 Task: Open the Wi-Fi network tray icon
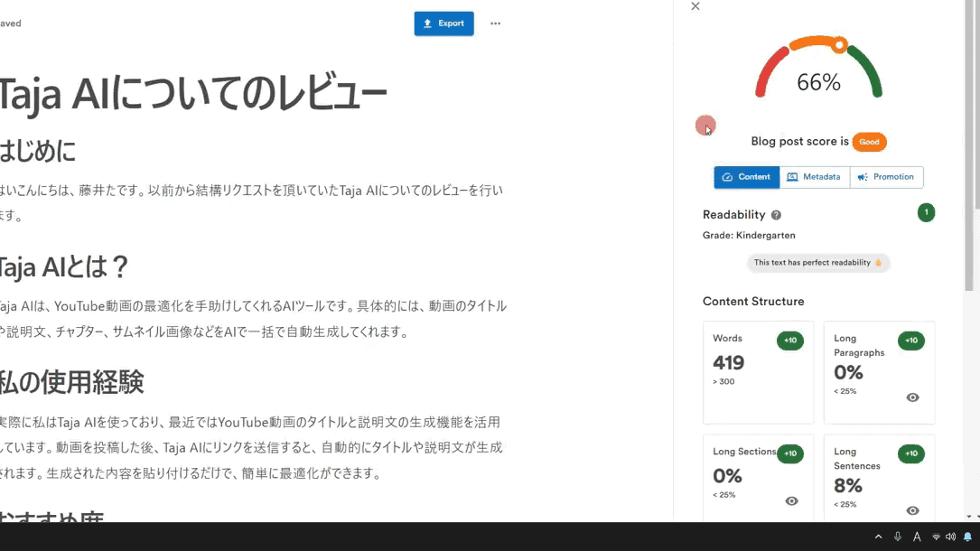(936, 537)
